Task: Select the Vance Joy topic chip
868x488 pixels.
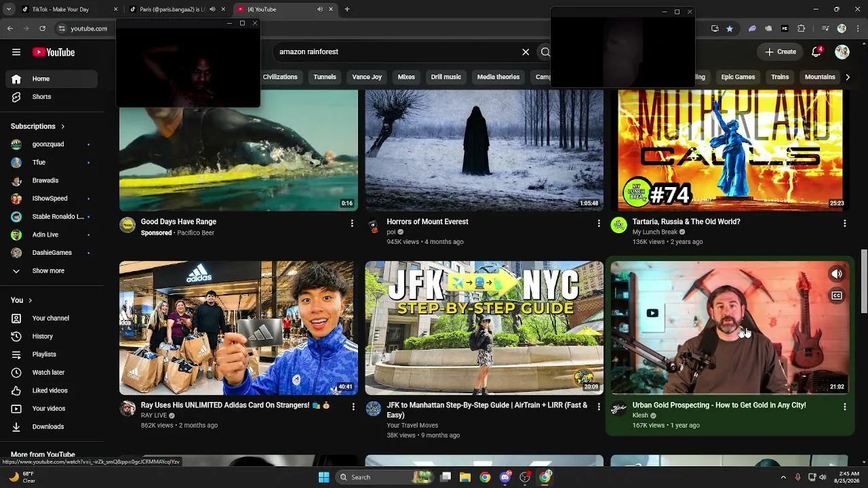Action: click(x=367, y=77)
